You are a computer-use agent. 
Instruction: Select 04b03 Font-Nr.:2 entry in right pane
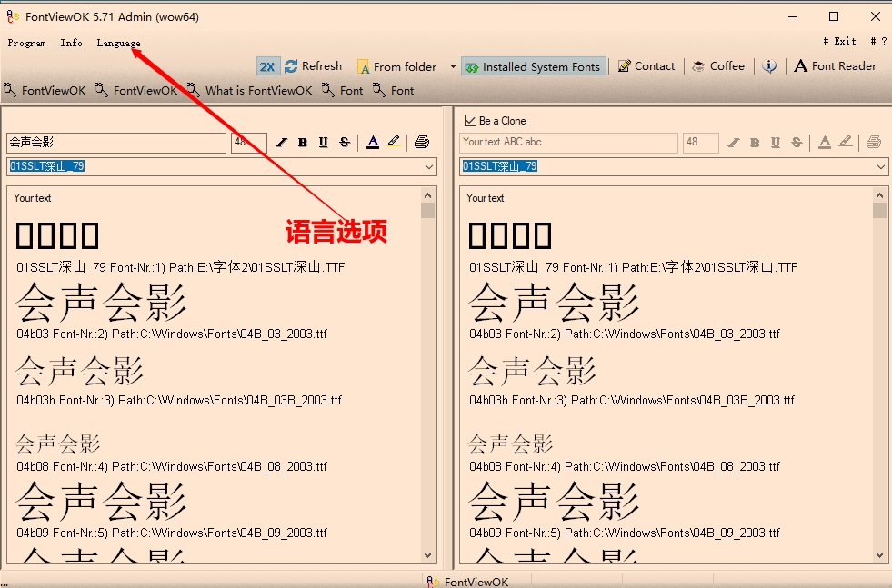(x=625, y=334)
